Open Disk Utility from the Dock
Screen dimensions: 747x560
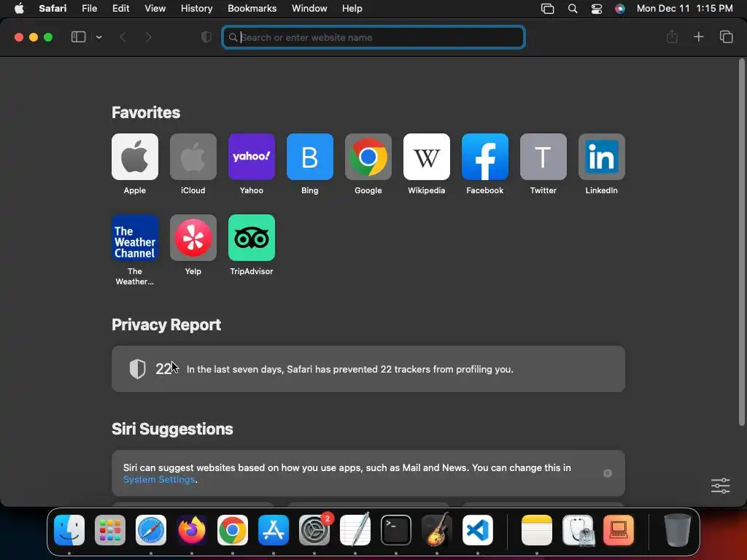click(578, 530)
